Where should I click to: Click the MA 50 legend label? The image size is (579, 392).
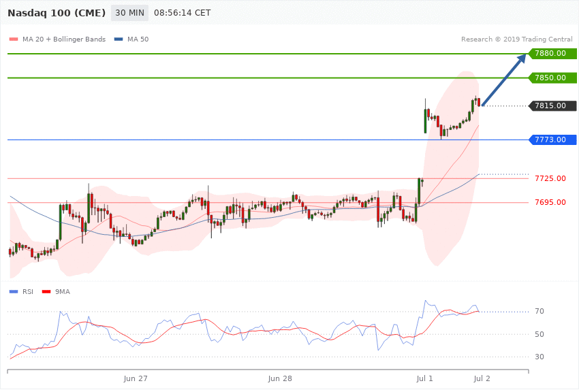tap(138, 39)
